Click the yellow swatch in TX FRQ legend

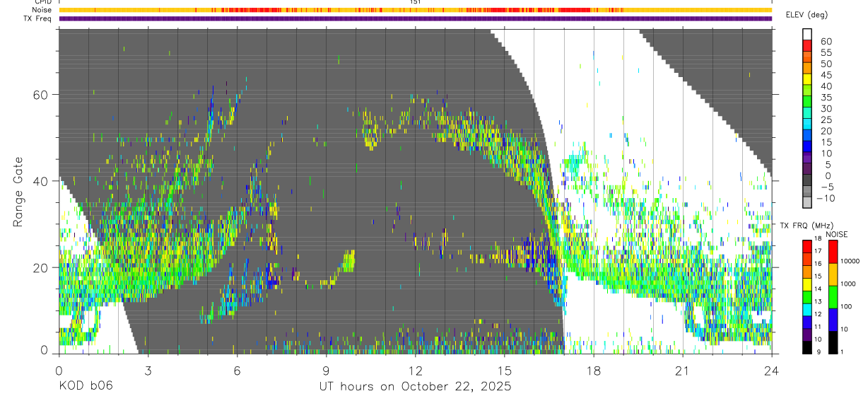(807, 284)
